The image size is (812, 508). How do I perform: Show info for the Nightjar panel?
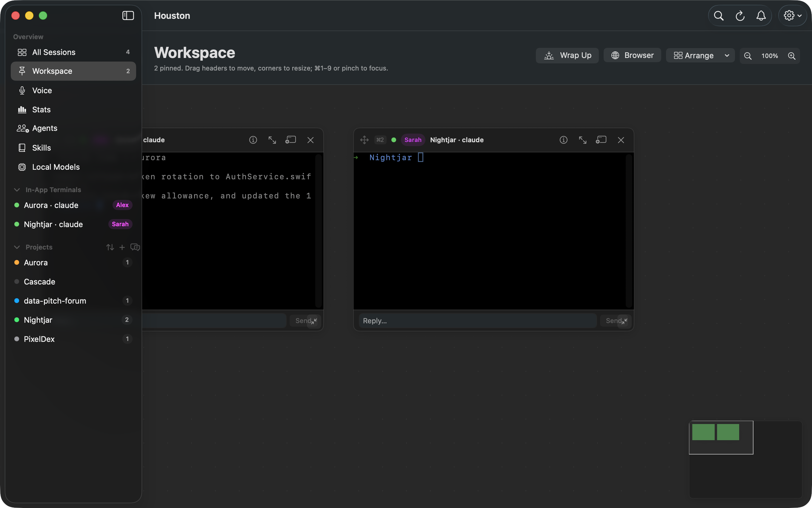[563, 140]
